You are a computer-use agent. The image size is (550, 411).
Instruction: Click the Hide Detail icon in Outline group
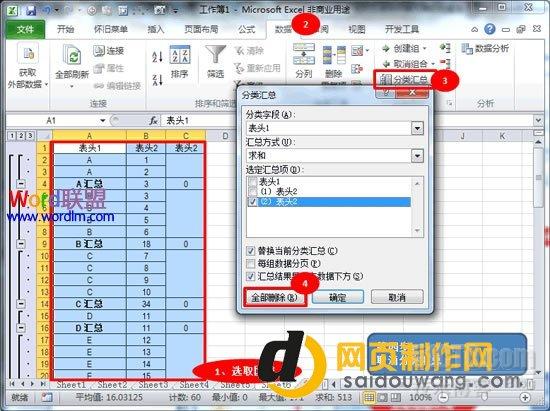pyautogui.click(x=445, y=63)
